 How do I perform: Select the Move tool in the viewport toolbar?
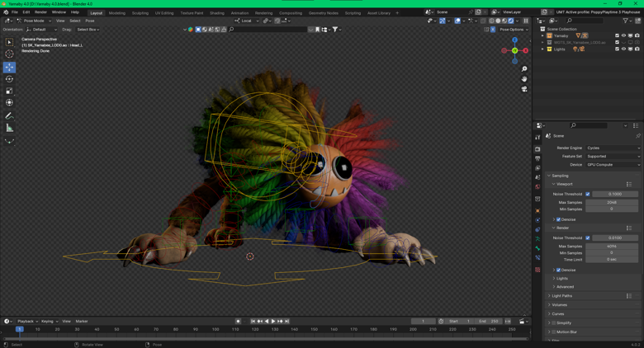[9, 67]
